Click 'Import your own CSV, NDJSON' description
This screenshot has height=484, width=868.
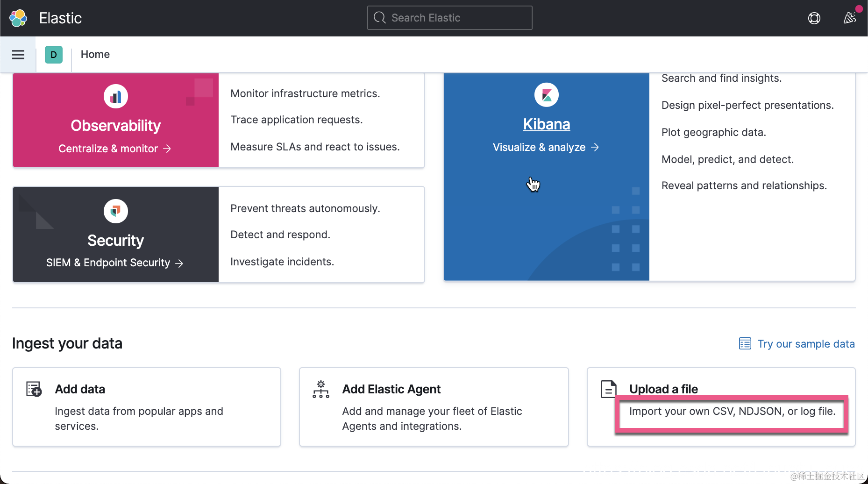[x=732, y=411]
